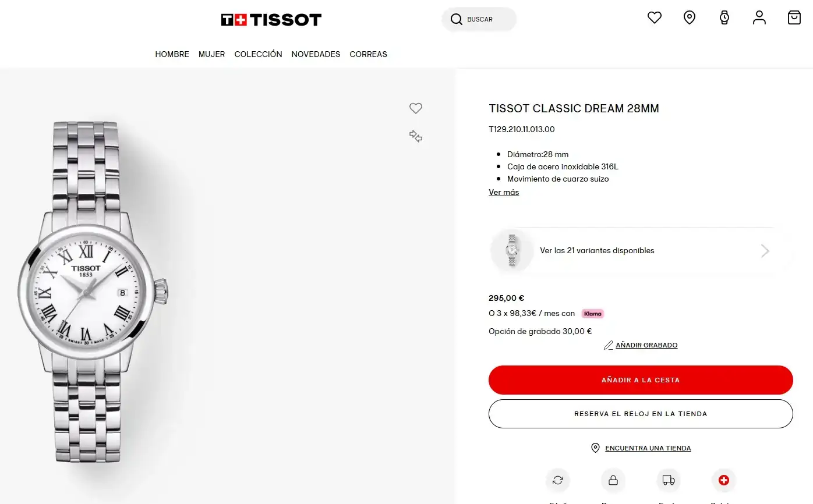The height and width of the screenshot is (504, 813).
Task: Expand product details with Ver más
Action: [x=504, y=192]
